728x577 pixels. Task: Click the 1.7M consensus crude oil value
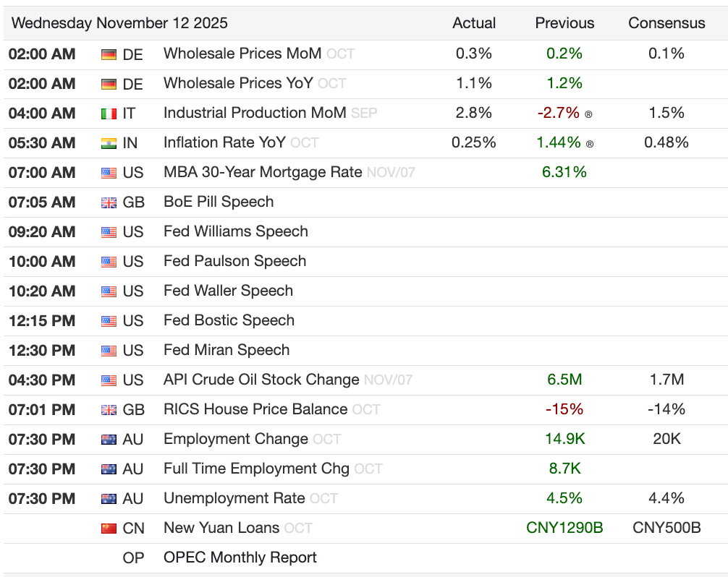tap(666, 380)
